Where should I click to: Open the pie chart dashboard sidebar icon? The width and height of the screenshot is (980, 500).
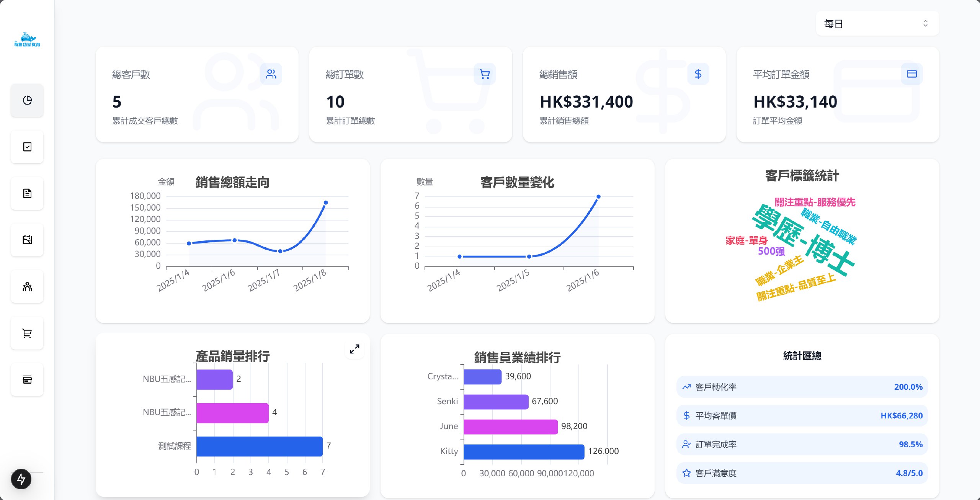pyautogui.click(x=27, y=100)
